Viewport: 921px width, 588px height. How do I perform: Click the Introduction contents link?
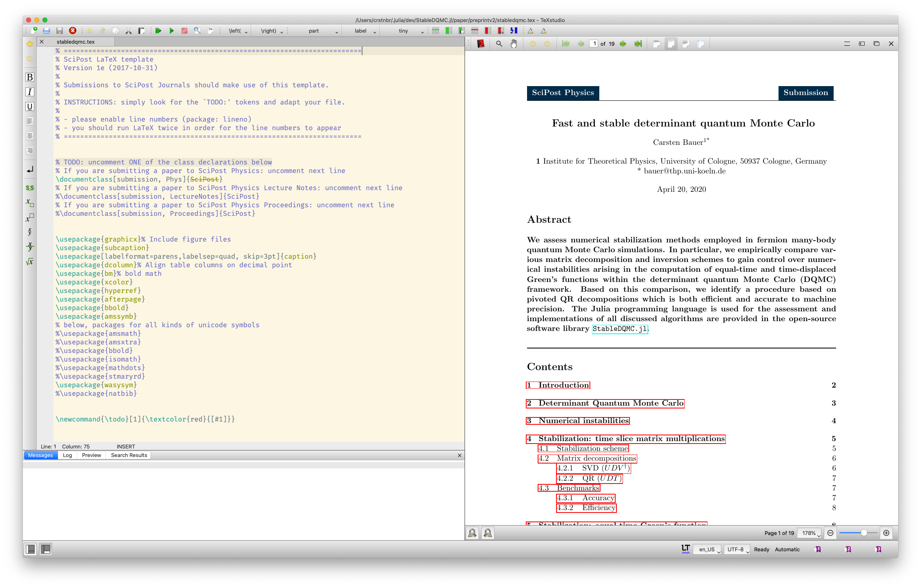pyautogui.click(x=558, y=385)
